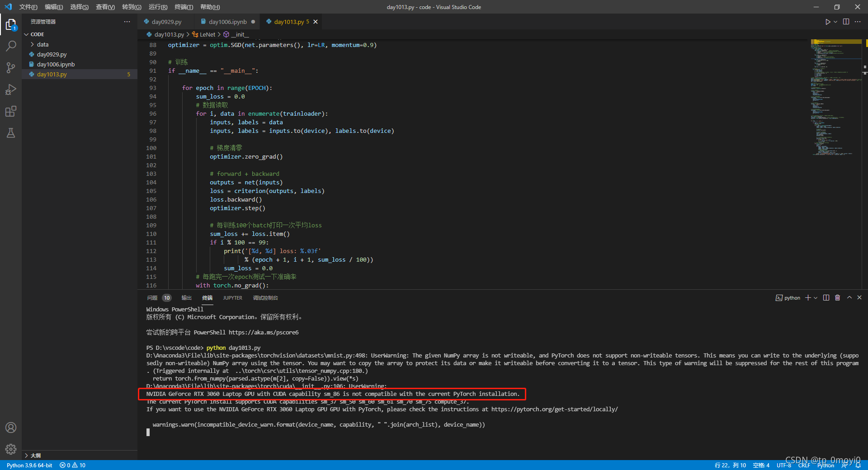Click the editor vertical scrollbar
The image size is (868, 470).
(865, 164)
